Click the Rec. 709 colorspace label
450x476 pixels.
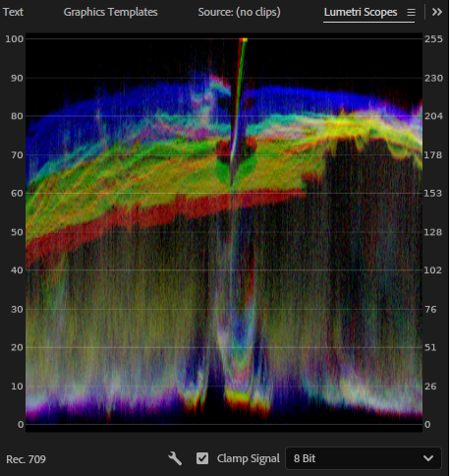(x=27, y=459)
